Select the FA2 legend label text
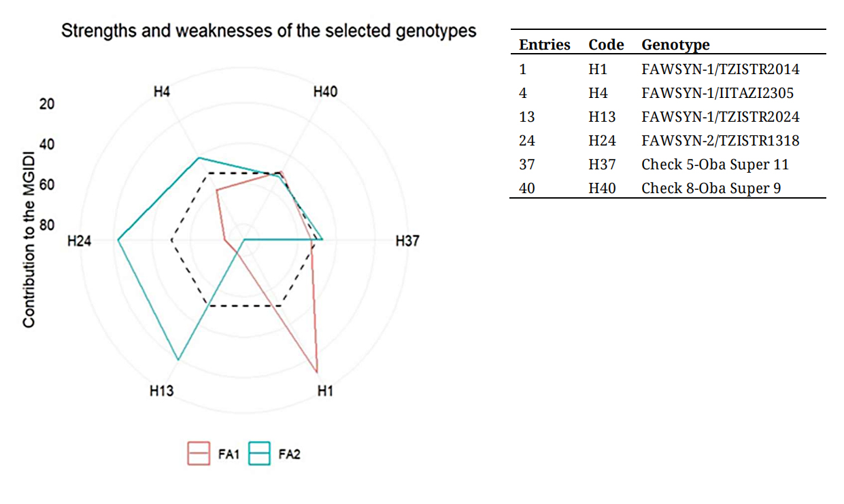 pyautogui.click(x=289, y=454)
